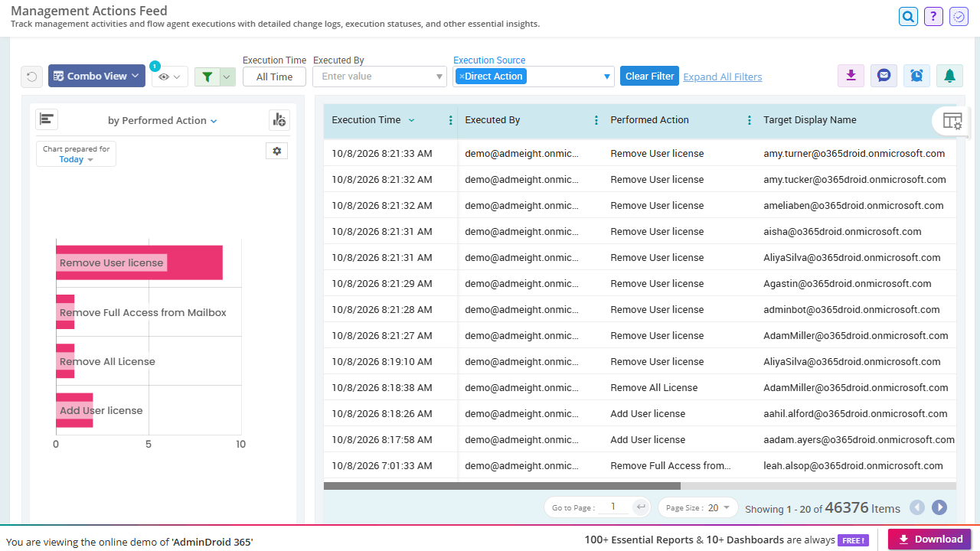This screenshot has width=980, height=551.
Task: Open the alarm clock schedule icon
Action: click(916, 76)
